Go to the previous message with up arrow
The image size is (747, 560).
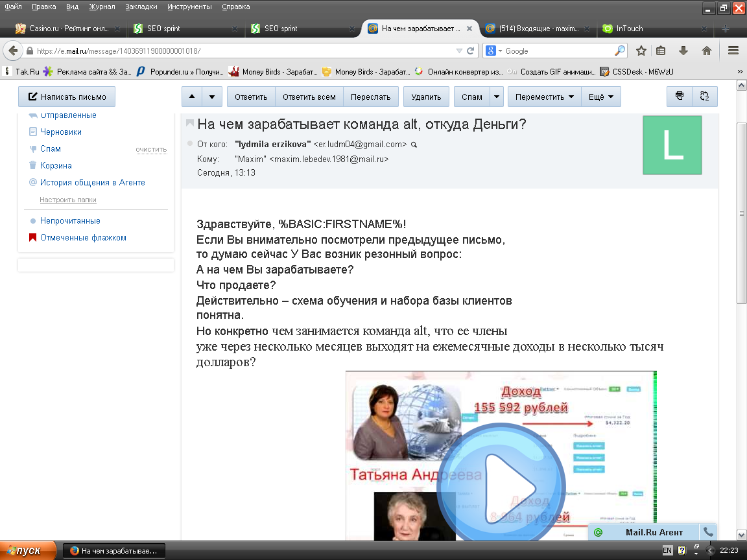[192, 97]
